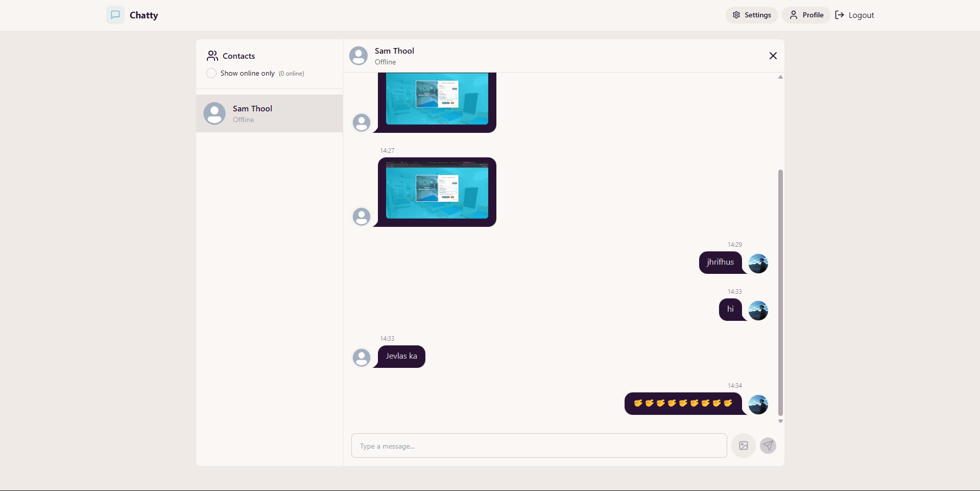This screenshot has height=491, width=980.
Task: Click the Settings gear icon
Action: pos(736,15)
